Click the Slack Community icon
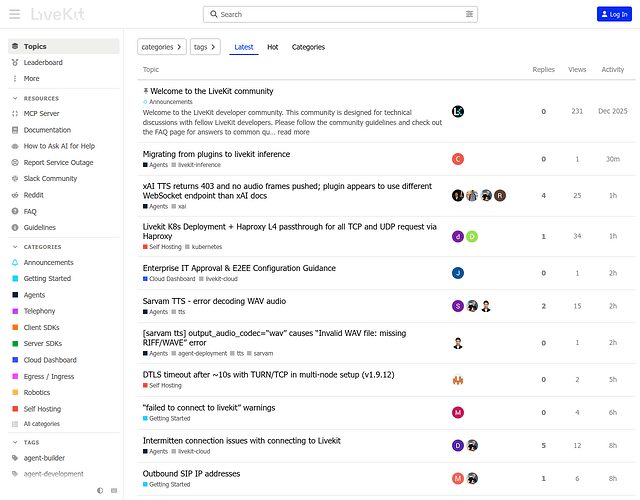This screenshot has height=500, width=640. coord(15,178)
